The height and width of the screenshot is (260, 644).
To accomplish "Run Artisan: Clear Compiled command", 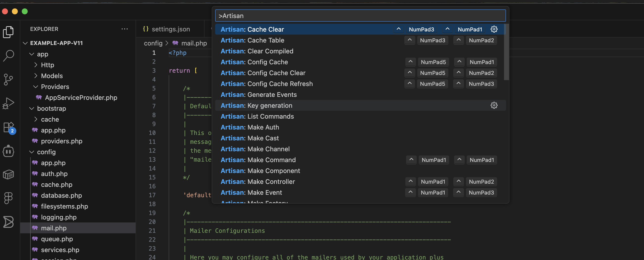I will pyautogui.click(x=360, y=51).
